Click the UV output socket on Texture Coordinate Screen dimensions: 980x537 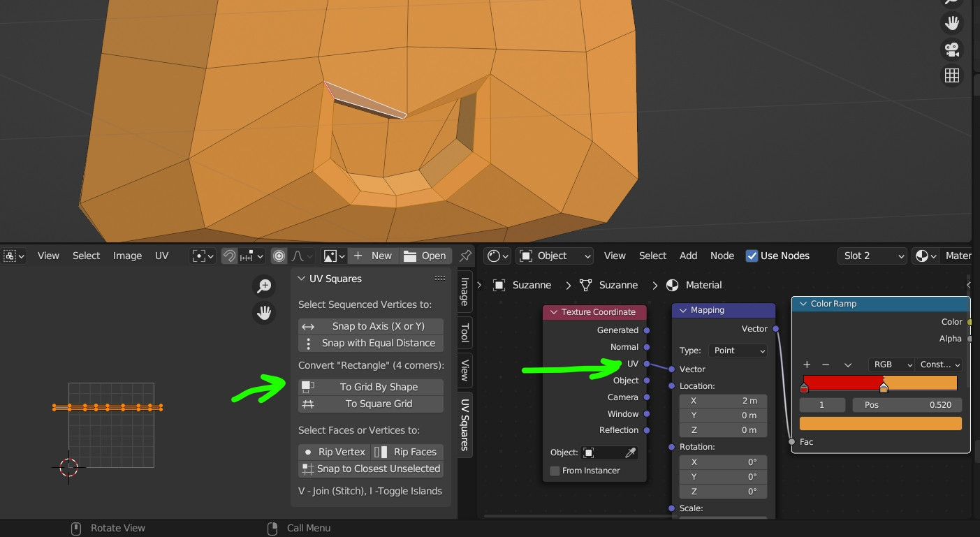[647, 364]
